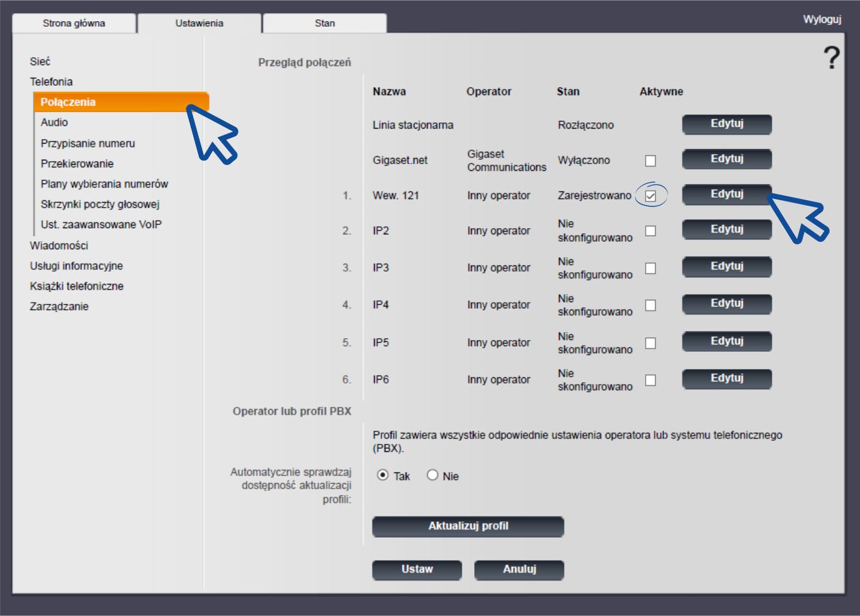Click the help question mark icon
860x616 pixels.
click(x=831, y=57)
